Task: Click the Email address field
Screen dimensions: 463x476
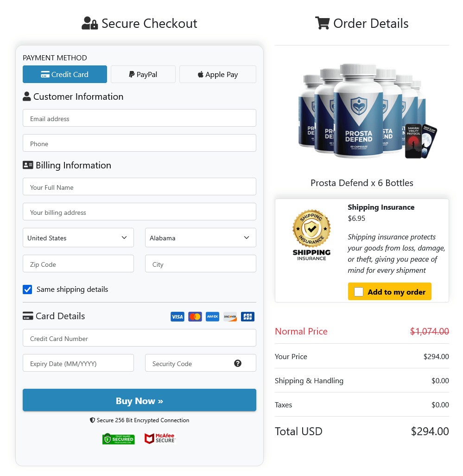Action: coord(139,118)
